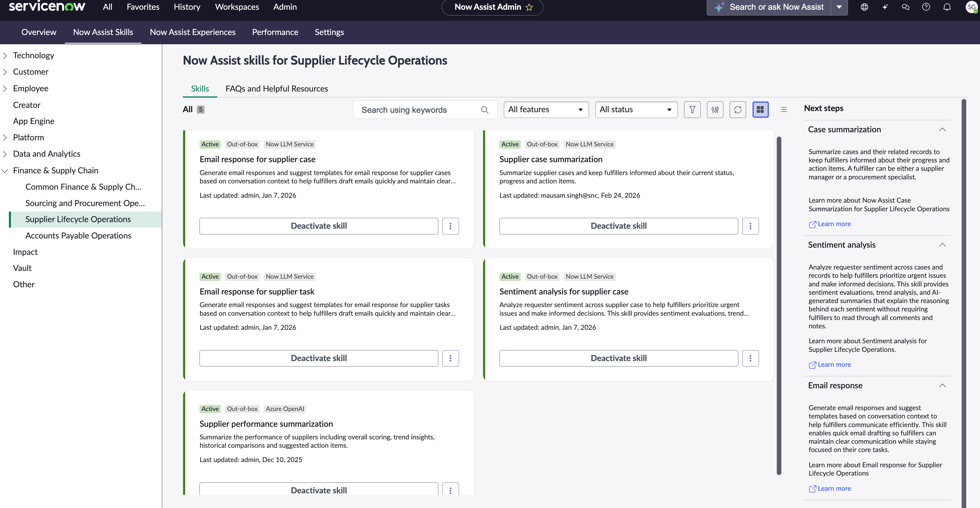This screenshot has height=508, width=980.
Task: Deactivate Supplier performance summarization skill
Action: pyautogui.click(x=318, y=489)
